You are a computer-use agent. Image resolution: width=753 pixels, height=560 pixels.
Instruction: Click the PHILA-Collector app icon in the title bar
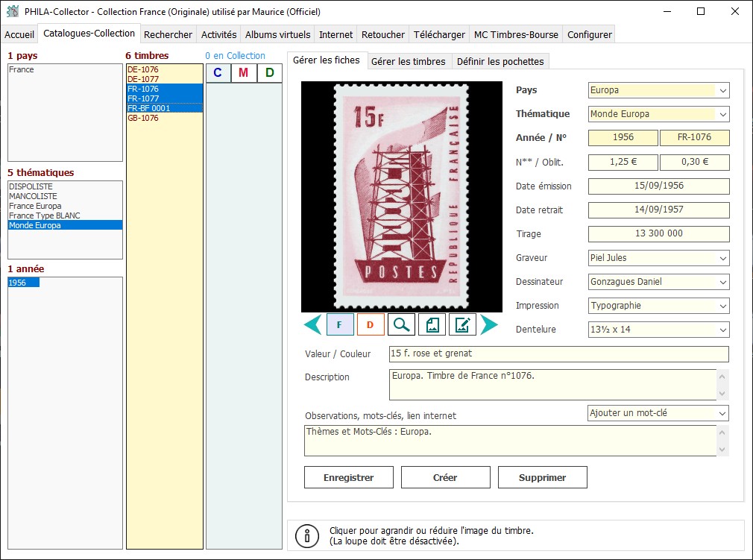13,11
